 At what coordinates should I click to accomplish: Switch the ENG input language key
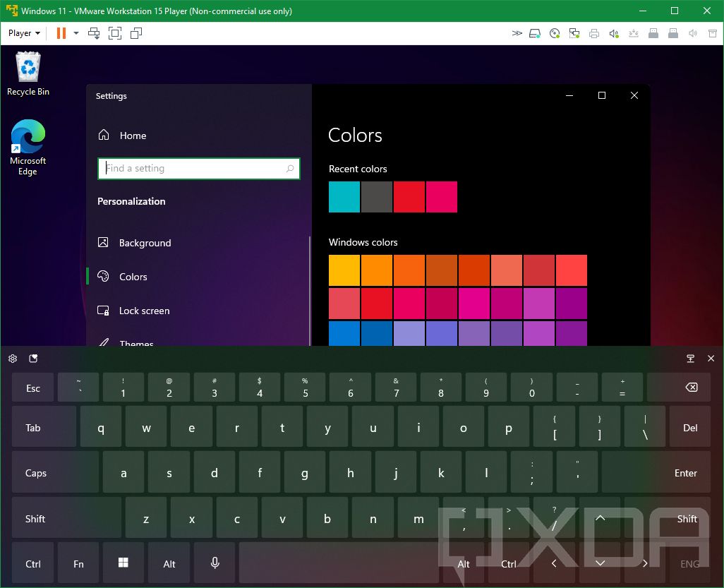[x=690, y=563]
